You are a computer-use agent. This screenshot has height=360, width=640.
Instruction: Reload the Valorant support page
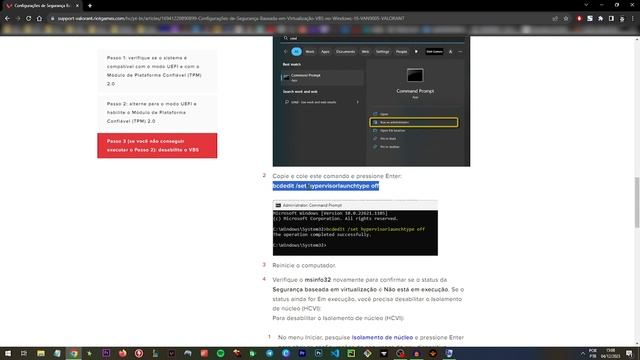29,18
